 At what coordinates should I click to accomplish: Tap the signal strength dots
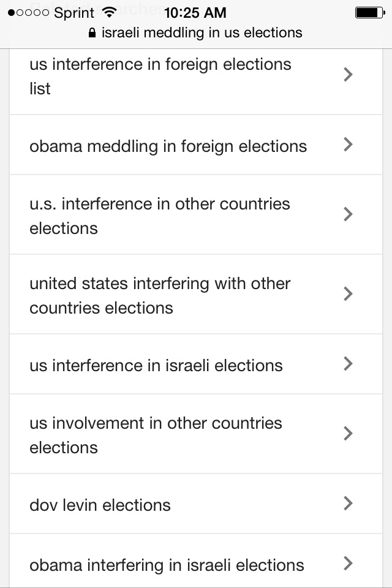point(29,13)
